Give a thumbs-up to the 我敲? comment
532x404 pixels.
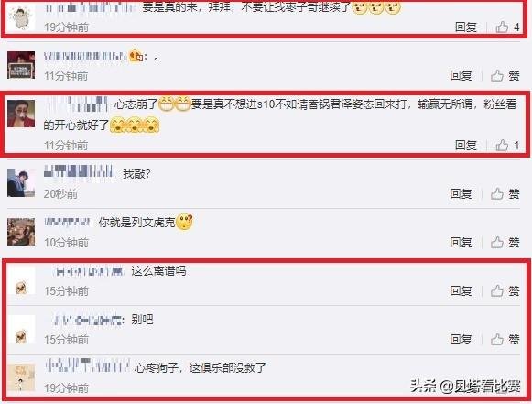point(505,194)
